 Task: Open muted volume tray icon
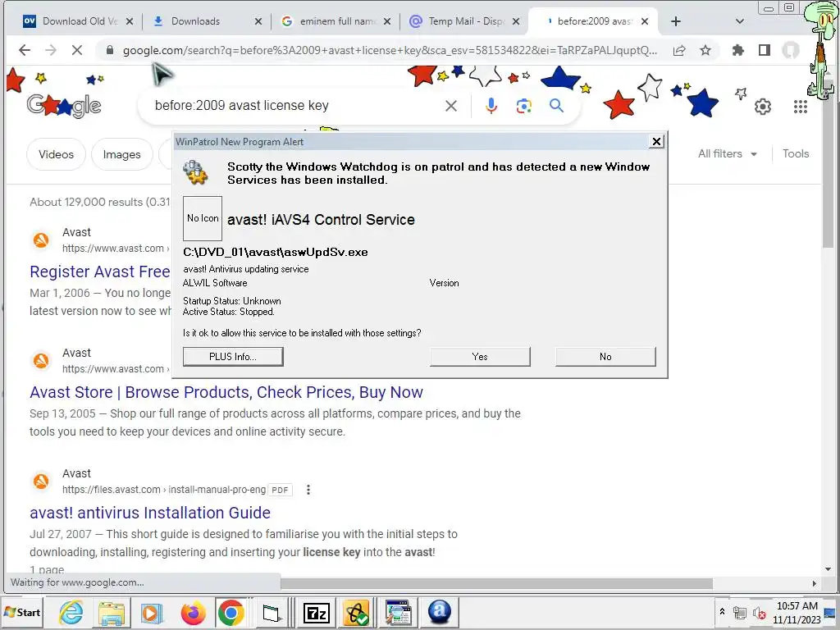759,612
